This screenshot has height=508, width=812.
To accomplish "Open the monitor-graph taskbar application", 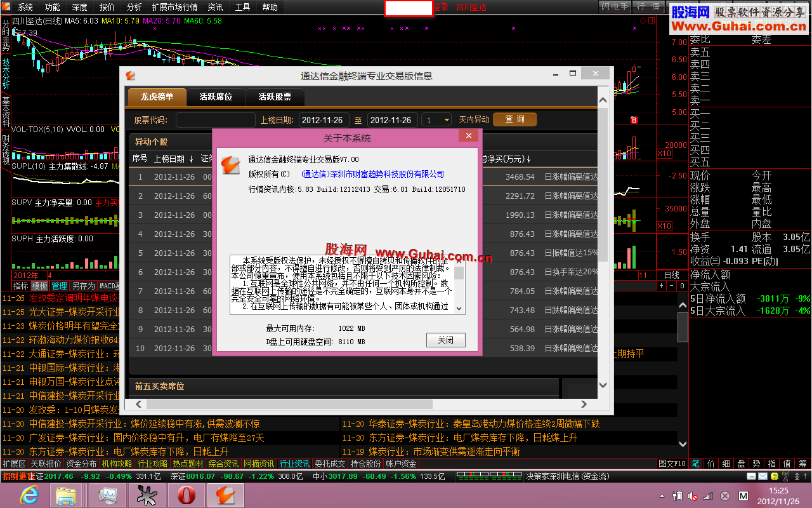I will pyautogui.click(x=107, y=495).
